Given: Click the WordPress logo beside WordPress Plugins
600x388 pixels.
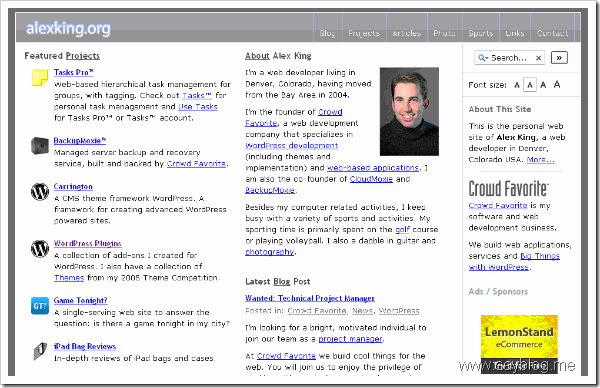Looking at the screenshot, I should (x=40, y=249).
